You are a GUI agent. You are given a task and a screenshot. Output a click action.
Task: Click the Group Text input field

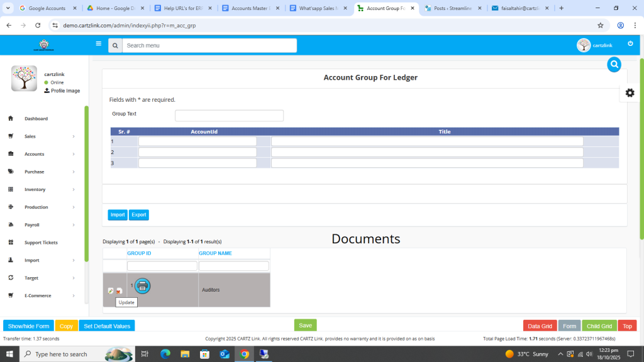click(x=229, y=116)
